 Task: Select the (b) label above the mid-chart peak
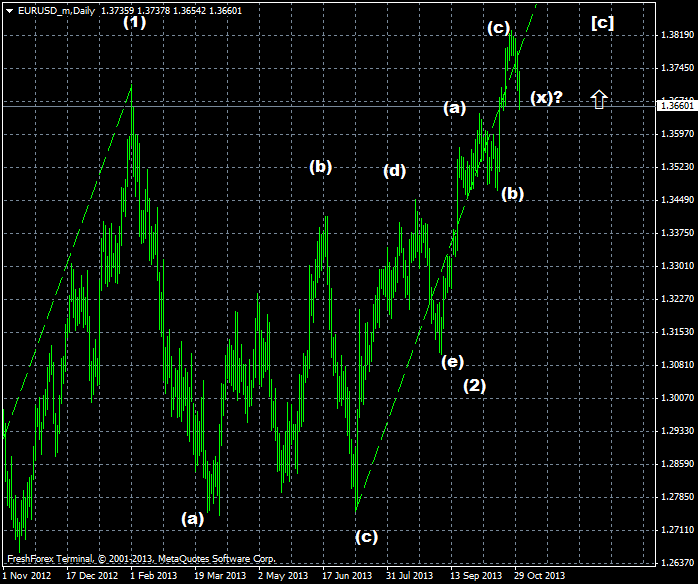click(x=320, y=166)
